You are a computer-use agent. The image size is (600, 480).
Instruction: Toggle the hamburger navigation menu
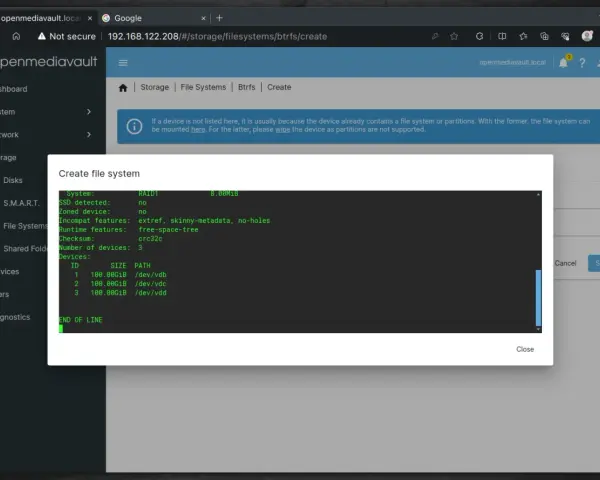point(123,63)
